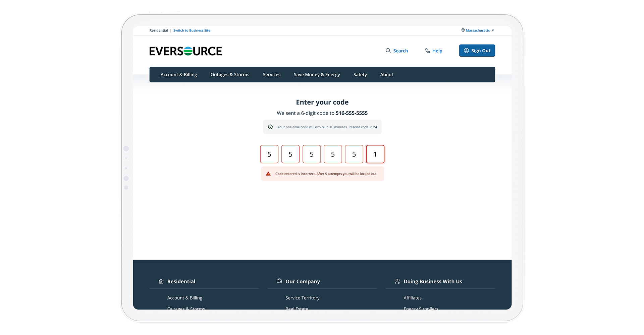Click the incorrect code error message
644x335 pixels.
(x=323, y=174)
